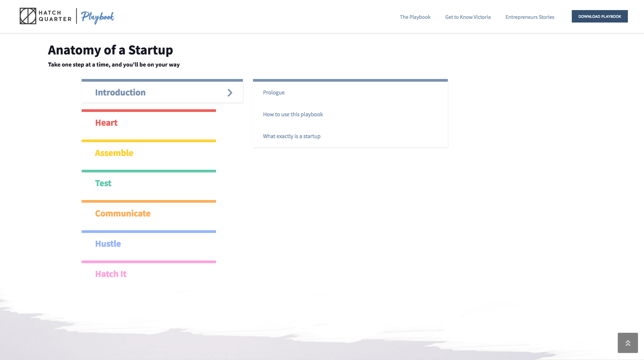Open The Playbook menu item
The width and height of the screenshot is (644, 360).
pos(415,17)
